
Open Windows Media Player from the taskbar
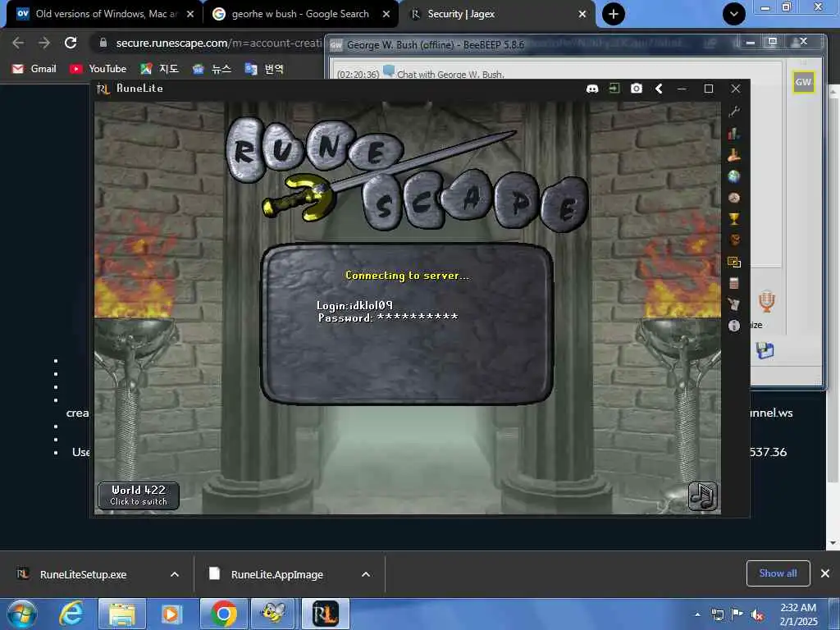coord(171,614)
